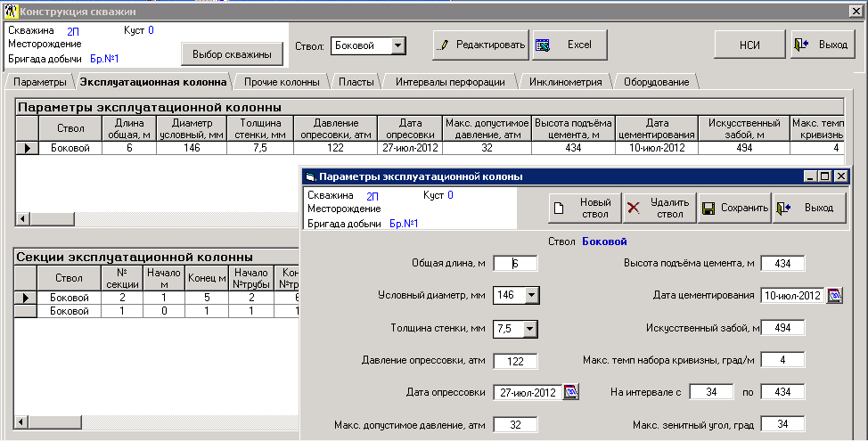Click the Высота подъёма цемента field
This screenshot has width=868, height=442.
782,264
